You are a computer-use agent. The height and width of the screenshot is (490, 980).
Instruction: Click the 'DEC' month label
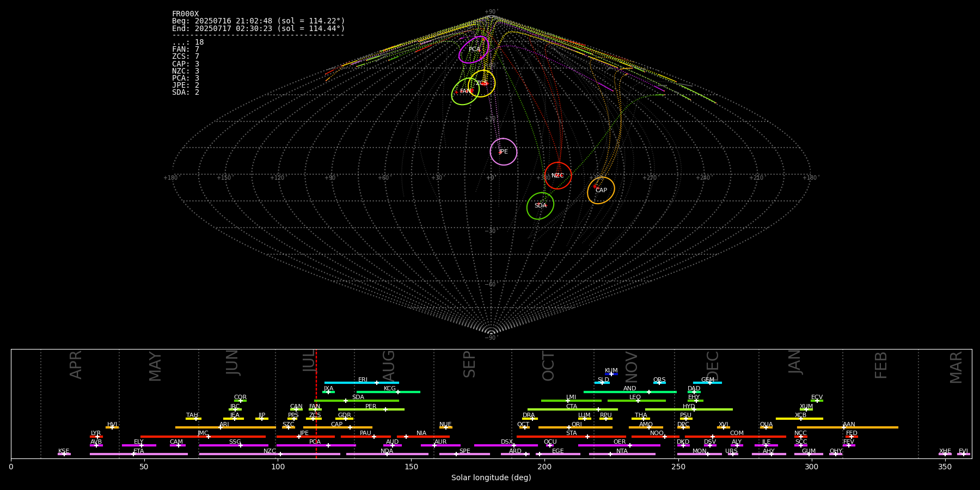(x=713, y=366)
